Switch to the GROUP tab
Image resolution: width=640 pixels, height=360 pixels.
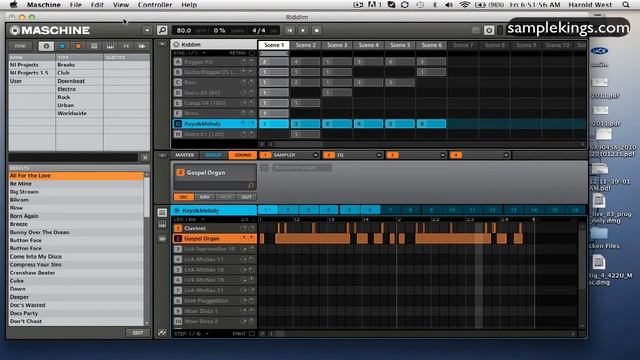pyautogui.click(x=213, y=155)
